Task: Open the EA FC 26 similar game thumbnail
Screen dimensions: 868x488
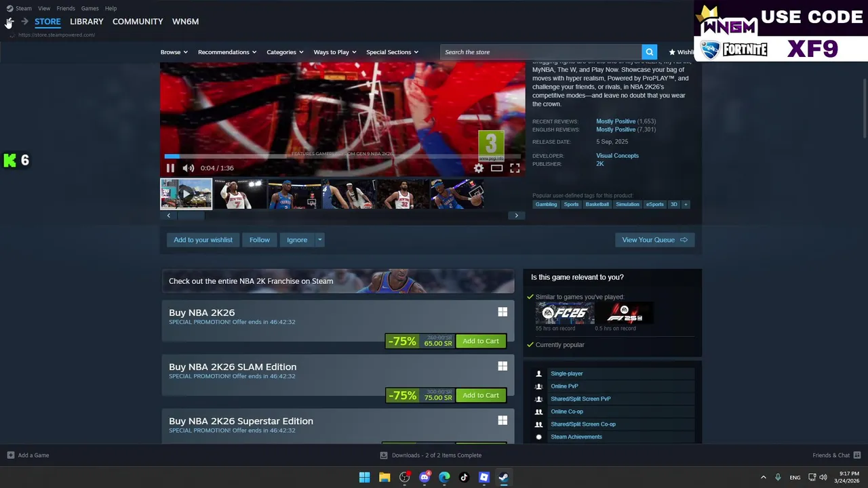Action: click(565, 313)
